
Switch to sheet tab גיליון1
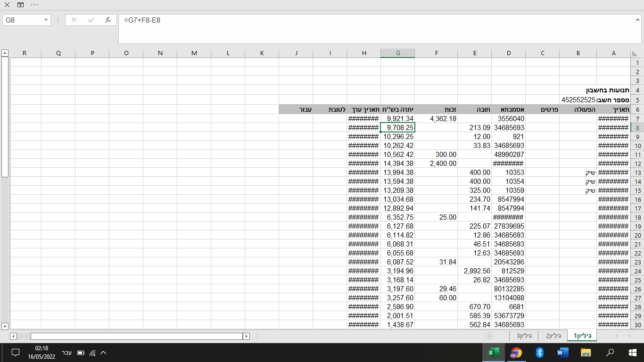click(582, 336)
